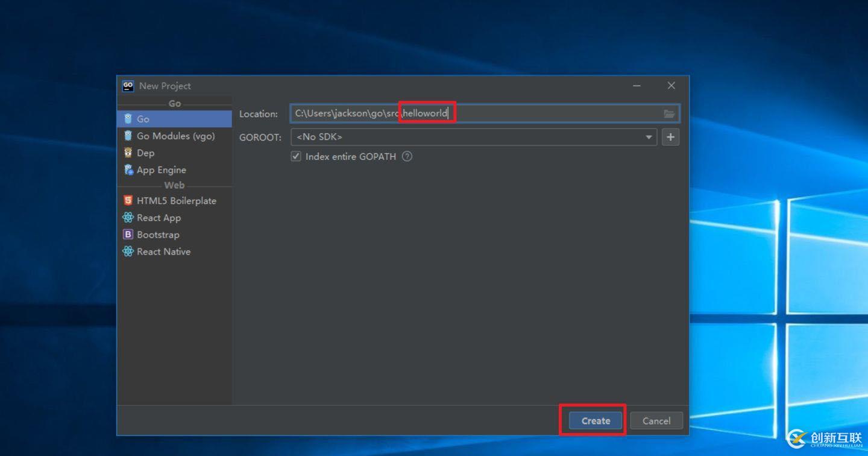Select the Bootstrap template
868x456 pixels.
(174, 234)
